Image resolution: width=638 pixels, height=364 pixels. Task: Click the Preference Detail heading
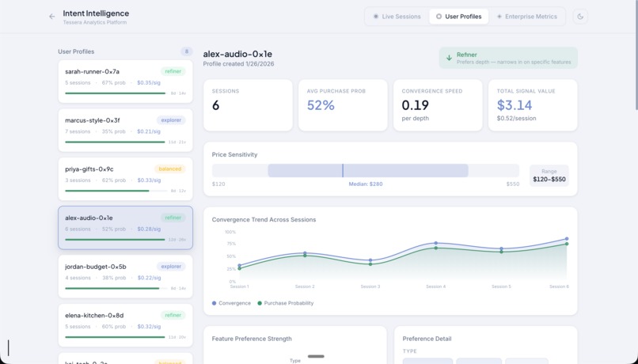click(427, 339)
